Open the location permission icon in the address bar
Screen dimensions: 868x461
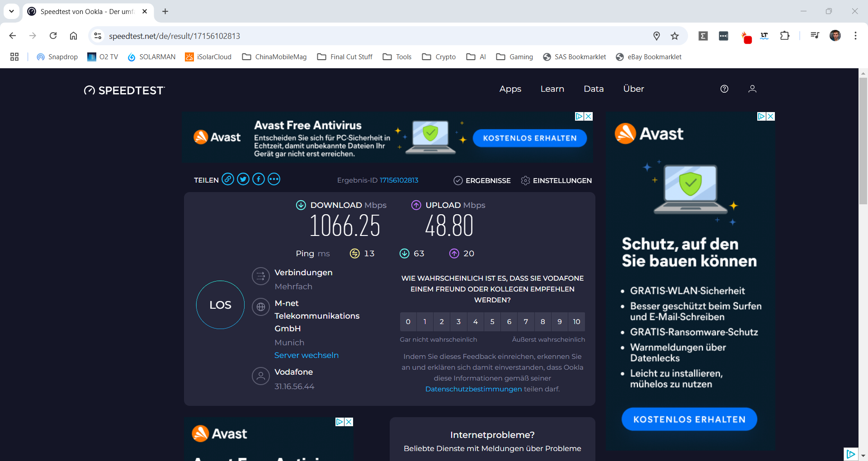point(657,36)
